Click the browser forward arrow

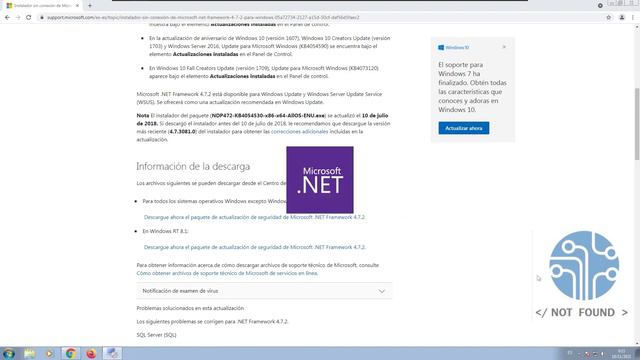click(x=18, y=18)
